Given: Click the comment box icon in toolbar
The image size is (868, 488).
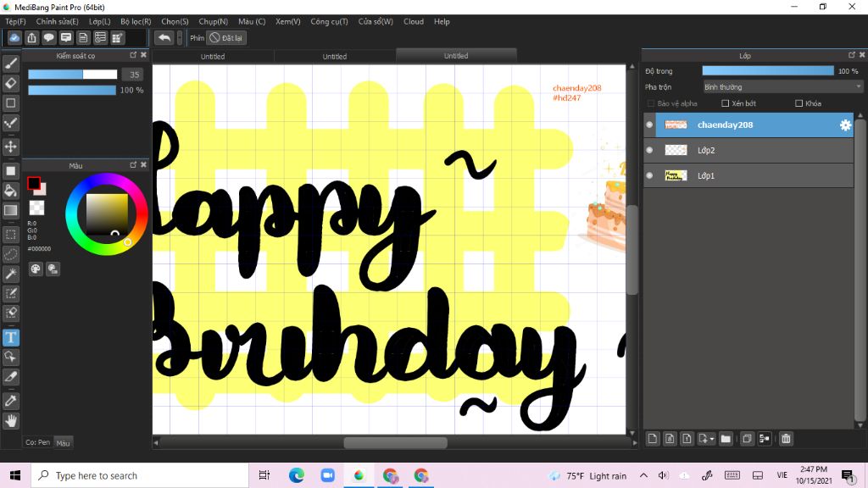Looking at the screenshot, I should [x=66, y=37].
